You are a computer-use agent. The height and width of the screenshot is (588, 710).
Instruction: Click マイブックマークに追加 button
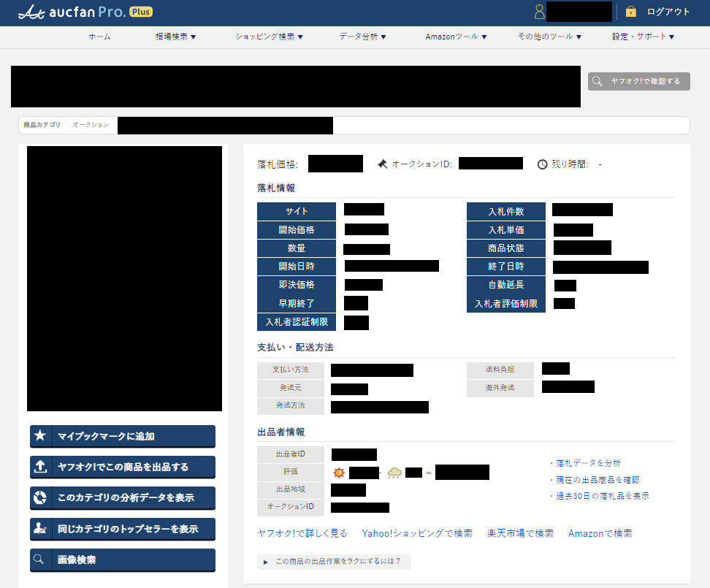click(123, 436)
